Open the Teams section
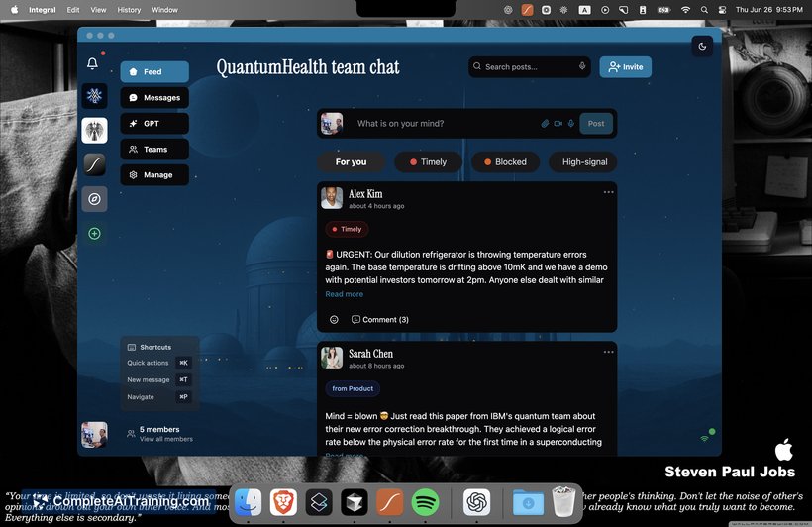 point(154,150)
